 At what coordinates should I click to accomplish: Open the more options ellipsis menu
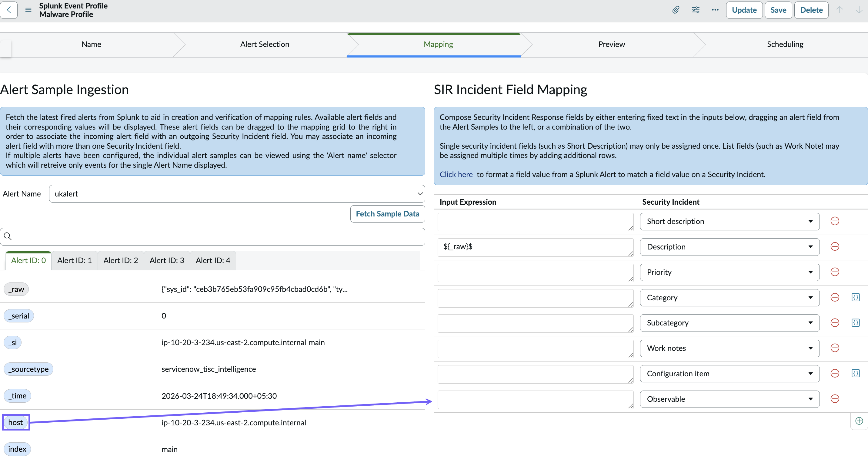715,10
